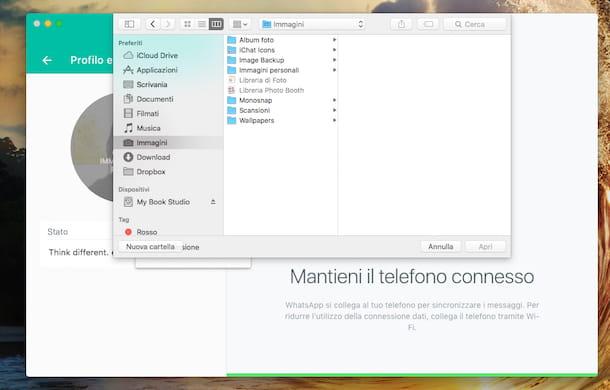Select Download in sidebar

tap(168, 157)
